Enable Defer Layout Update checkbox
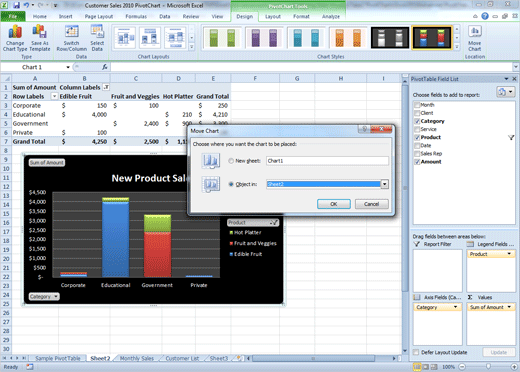520x372 pixels. tap(416, 352)
